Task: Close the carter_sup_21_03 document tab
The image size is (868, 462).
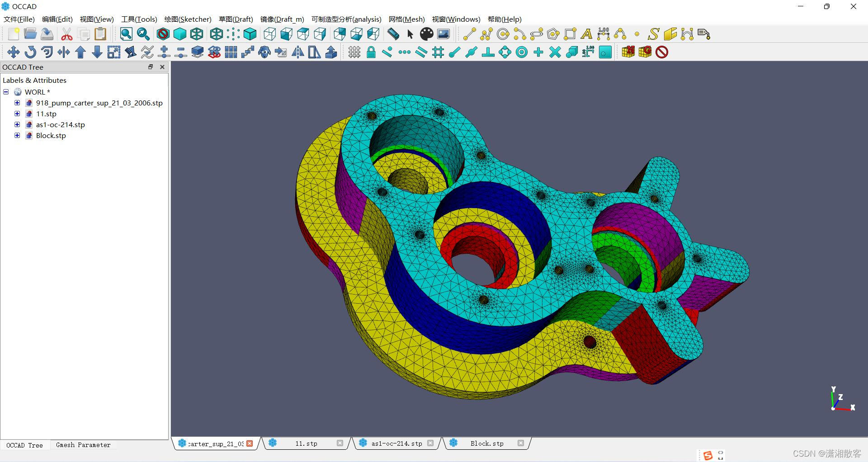Action: 250,443
